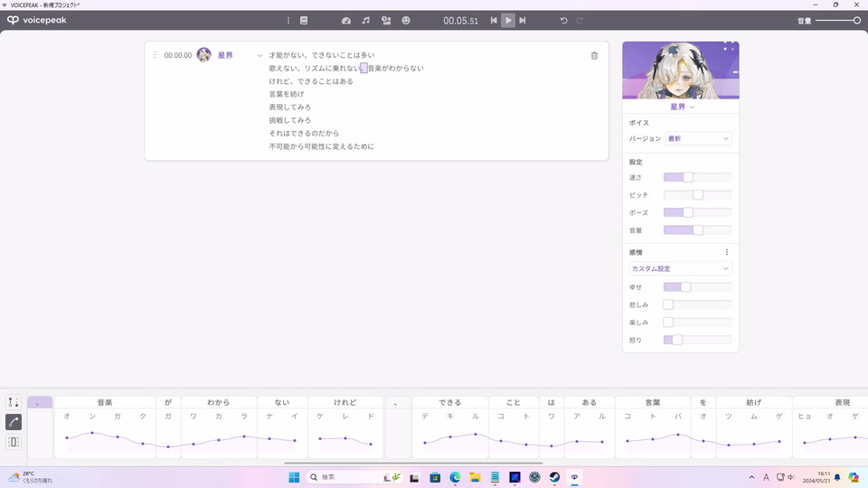The height and width of the screenshot is (488, 868).
Task: Open the 星界 character name dropdown under portrait
Action: (682, 107)
